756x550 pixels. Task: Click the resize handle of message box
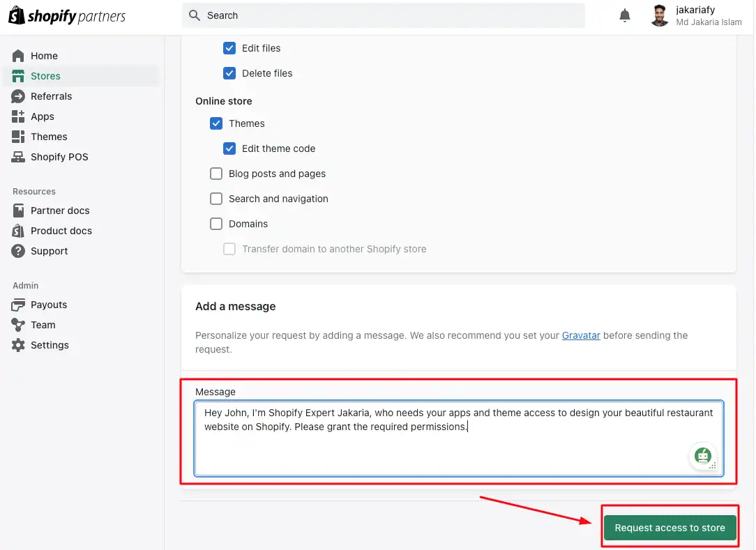713,466
